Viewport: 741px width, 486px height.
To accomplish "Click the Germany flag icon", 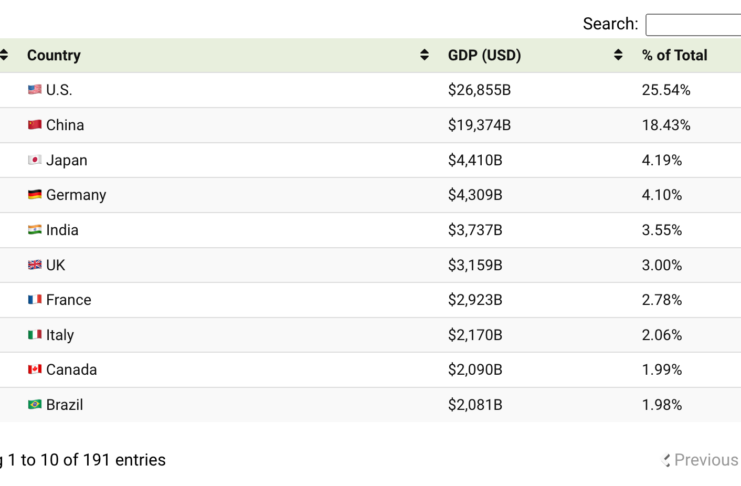I will click(x=35, y=195).
